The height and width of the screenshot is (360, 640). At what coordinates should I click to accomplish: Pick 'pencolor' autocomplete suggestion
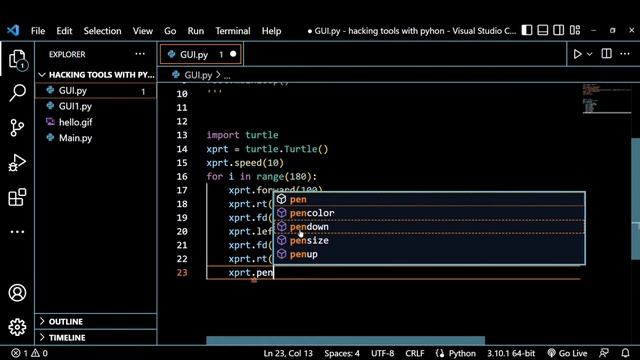(429, 213)
